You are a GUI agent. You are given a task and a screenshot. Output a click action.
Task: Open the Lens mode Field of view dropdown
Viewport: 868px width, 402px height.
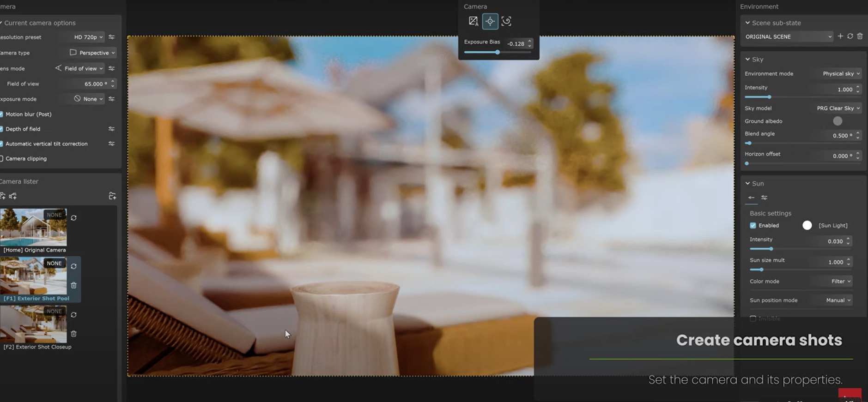point(79,68)
